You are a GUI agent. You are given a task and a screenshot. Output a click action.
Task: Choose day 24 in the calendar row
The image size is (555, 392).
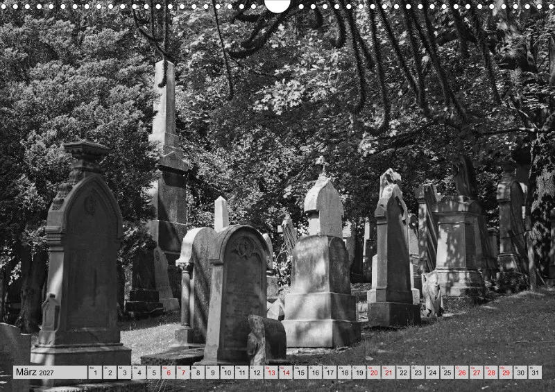[432, 373]
